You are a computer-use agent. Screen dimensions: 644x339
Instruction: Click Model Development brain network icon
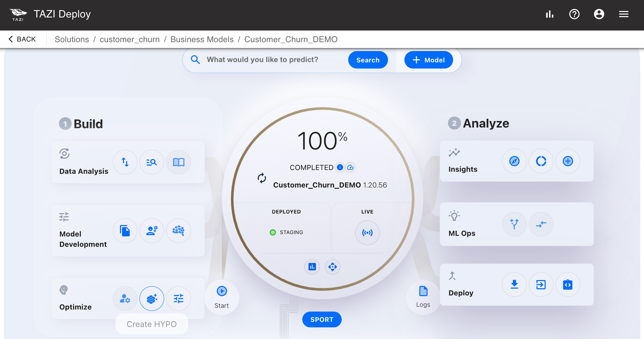[x=179, y=231]
